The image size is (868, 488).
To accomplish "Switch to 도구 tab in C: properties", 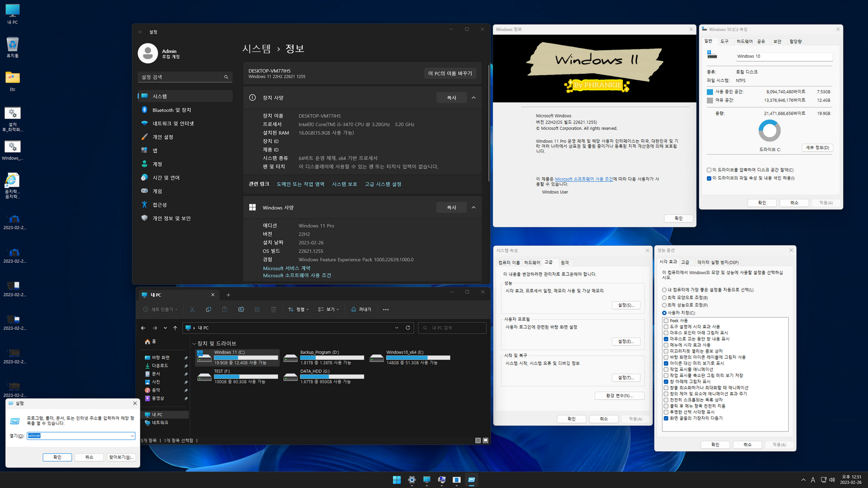I will tap(725, 41).
